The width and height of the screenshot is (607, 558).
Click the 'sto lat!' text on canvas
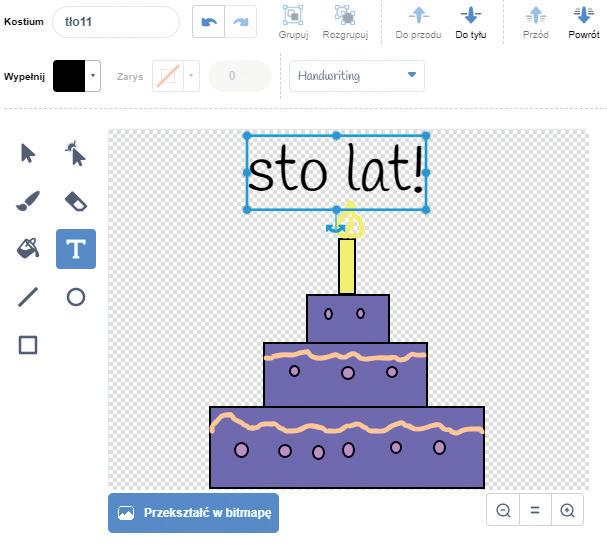(336, 169)
